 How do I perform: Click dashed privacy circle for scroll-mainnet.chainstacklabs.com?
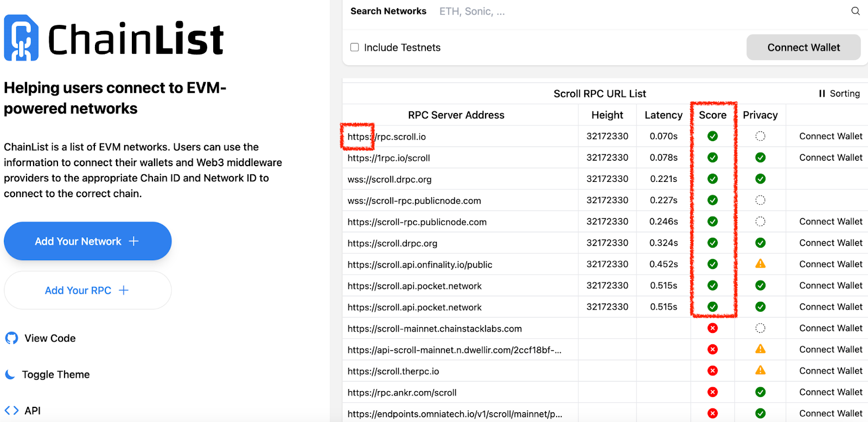tap(761, 328)
